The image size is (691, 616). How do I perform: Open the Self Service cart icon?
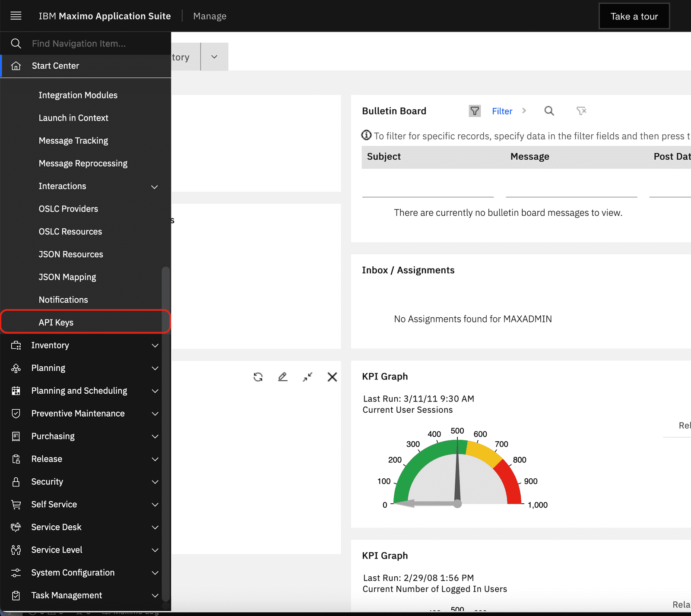[16, 504]
